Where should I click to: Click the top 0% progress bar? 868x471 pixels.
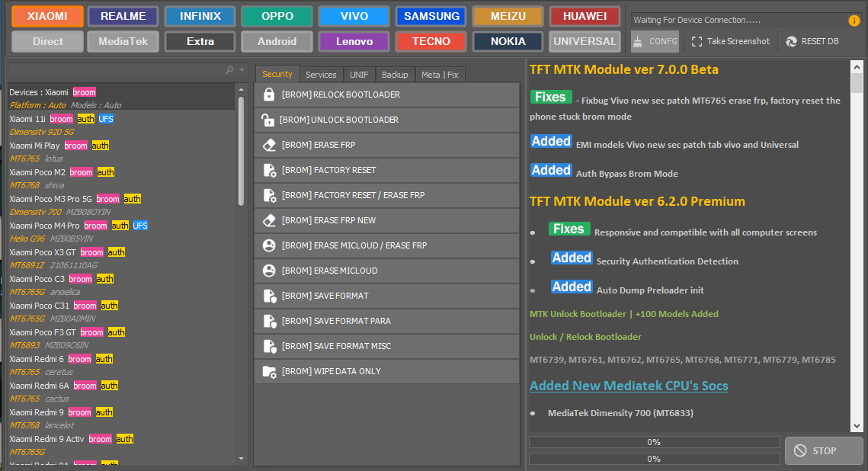tap(654, 442)
